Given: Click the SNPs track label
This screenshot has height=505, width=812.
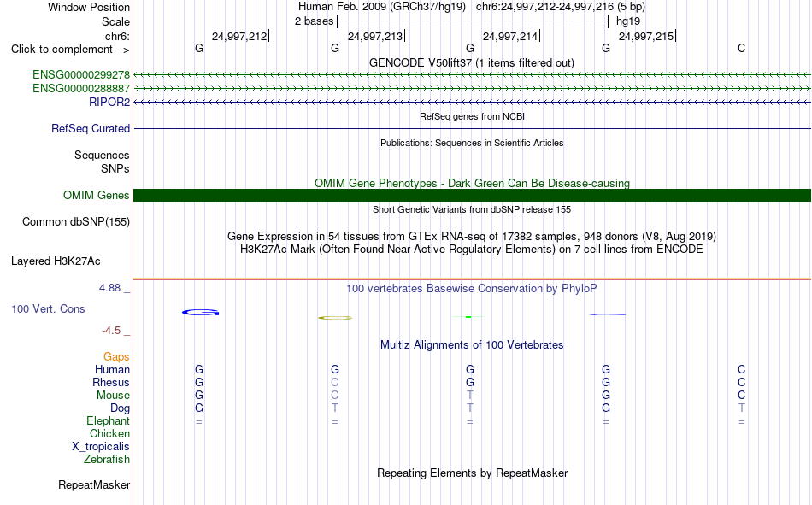Looking at the screenshot, I should pos(115,169).
